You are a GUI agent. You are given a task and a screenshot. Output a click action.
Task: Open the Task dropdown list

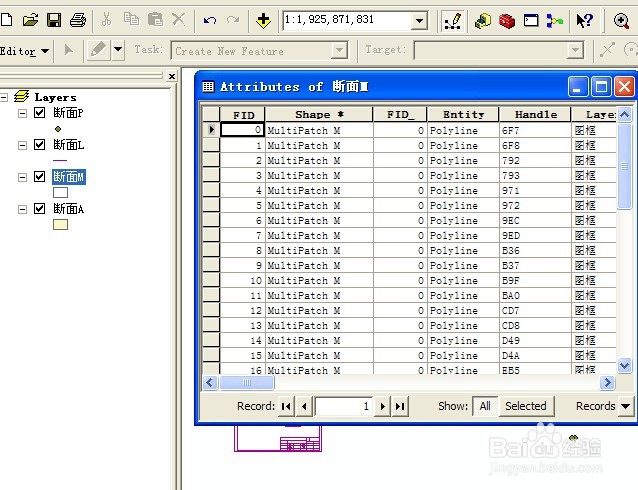[339, 51]
